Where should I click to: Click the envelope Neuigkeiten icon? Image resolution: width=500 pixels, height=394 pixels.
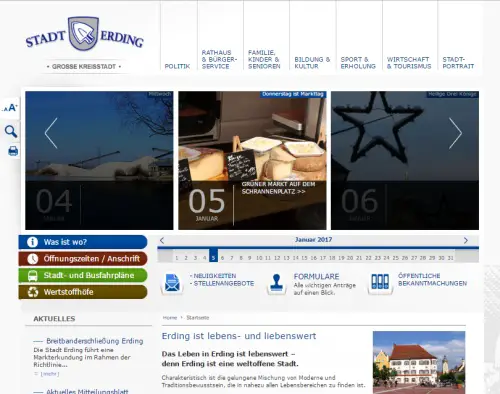172,283
